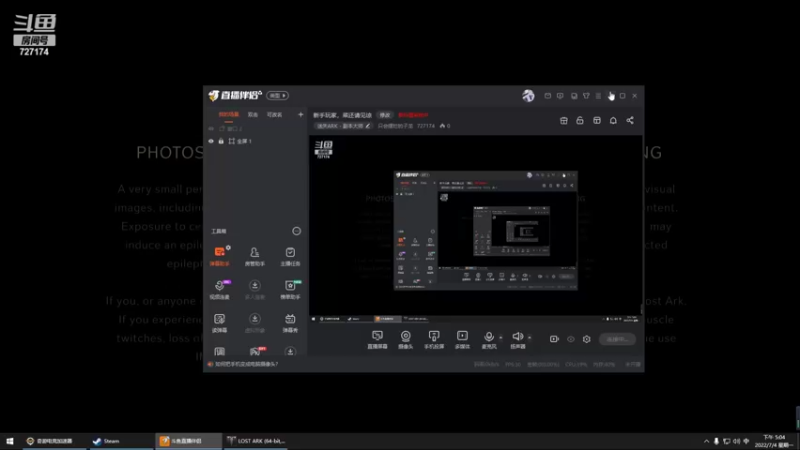Toggle visibility eye of 全屏 1 source
Viewport: 800px width, 450px height.
point(211,141)
